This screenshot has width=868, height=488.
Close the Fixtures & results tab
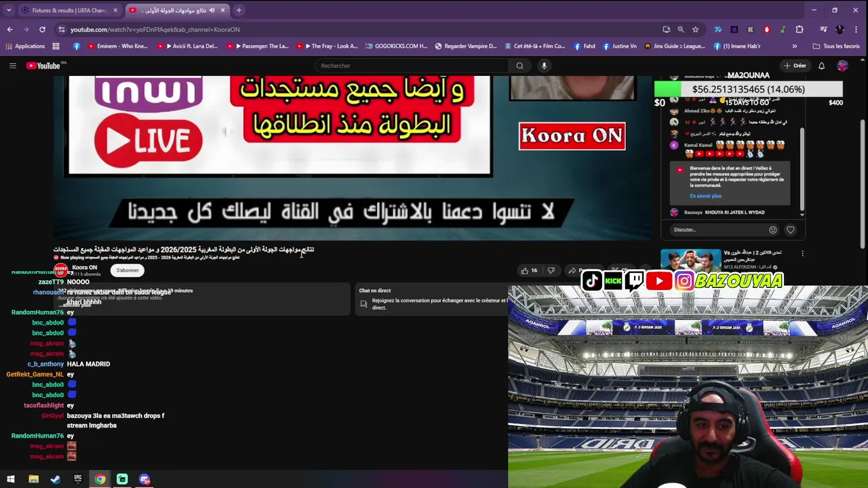115,10
